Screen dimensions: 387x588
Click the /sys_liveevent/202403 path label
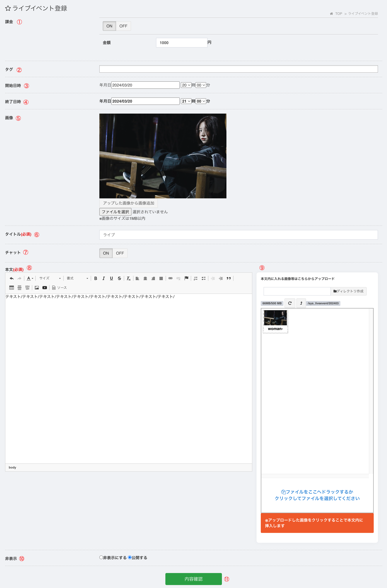click(323, 303)
